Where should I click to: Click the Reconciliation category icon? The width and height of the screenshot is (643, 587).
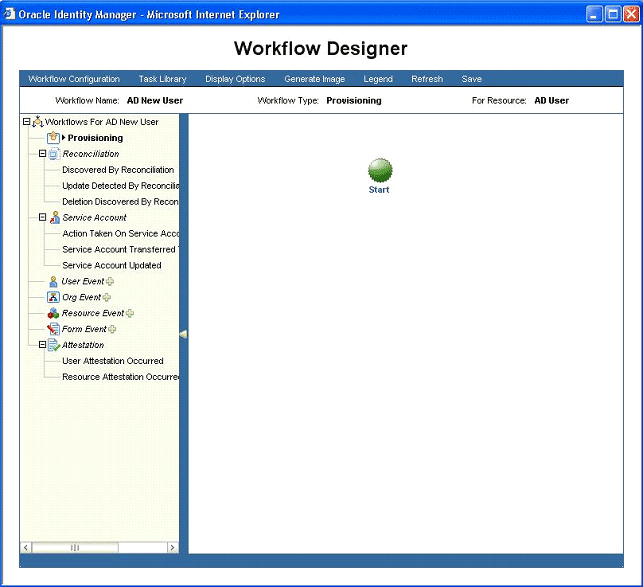(x=54, y=154)
